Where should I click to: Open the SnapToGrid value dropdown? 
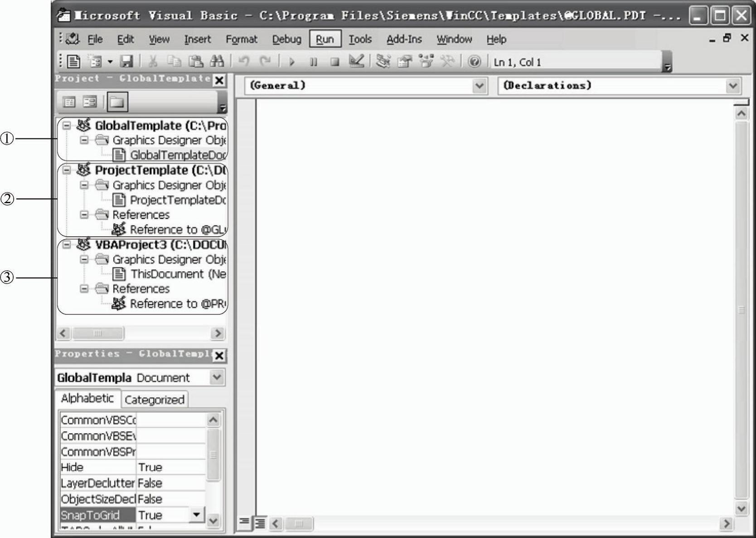pos(196,514)
